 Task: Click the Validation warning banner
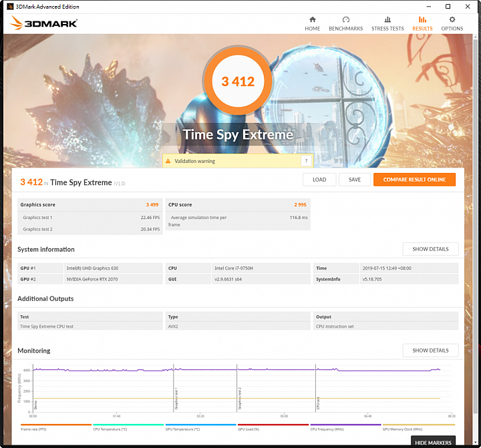[237, 161]
